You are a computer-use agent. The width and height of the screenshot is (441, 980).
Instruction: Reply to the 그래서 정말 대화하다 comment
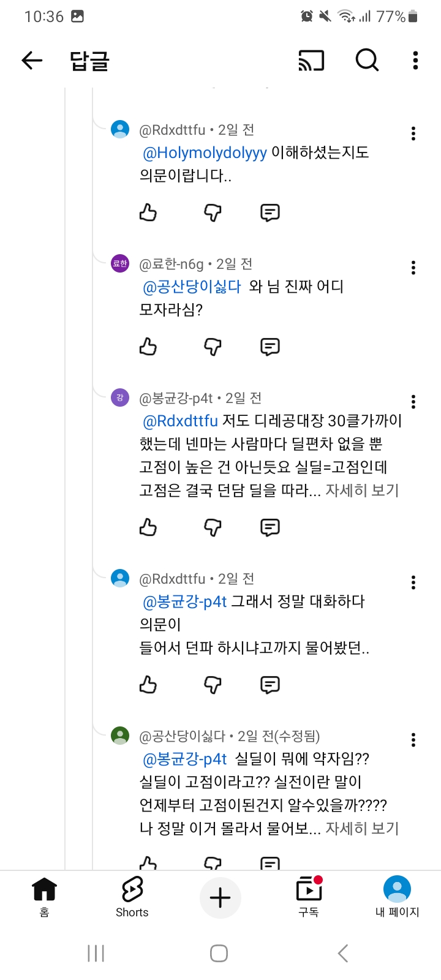(x=270, y=684)
